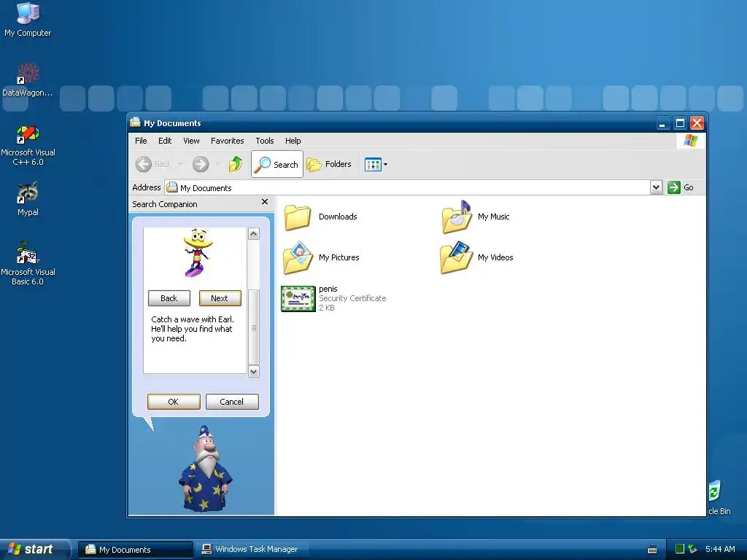Click the Go button next to address bar

[681, 187]
